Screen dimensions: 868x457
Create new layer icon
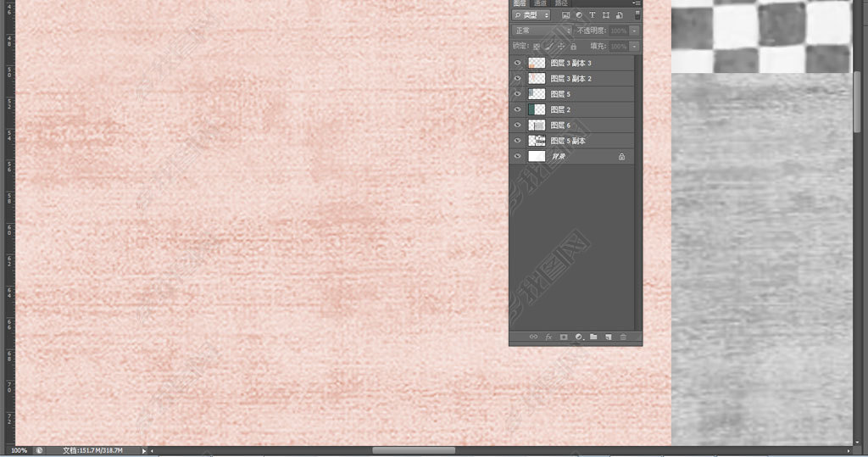pyautogui.click(x=609, y=337)
